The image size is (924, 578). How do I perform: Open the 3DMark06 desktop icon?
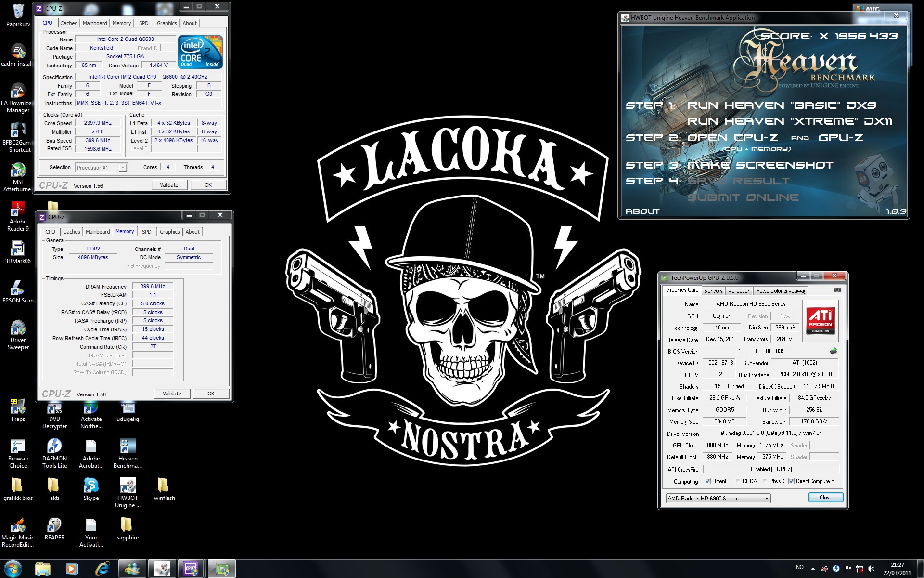18,252
